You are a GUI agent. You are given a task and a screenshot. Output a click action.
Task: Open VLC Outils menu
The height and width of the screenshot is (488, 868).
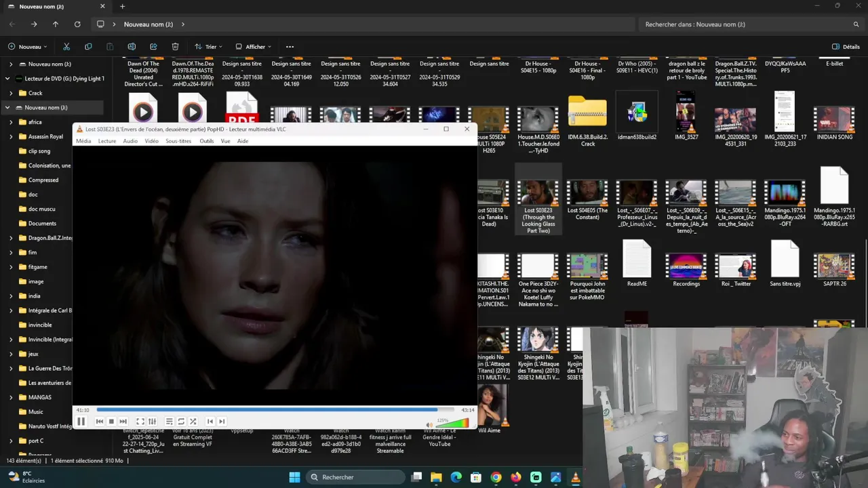pos(207,141)
